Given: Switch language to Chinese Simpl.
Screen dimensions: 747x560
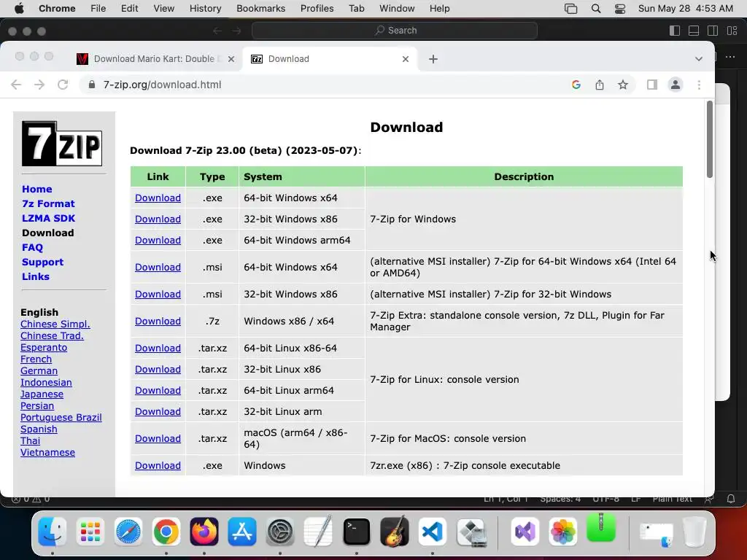Looking at the screenshot, I should click(x=55, y=324).
